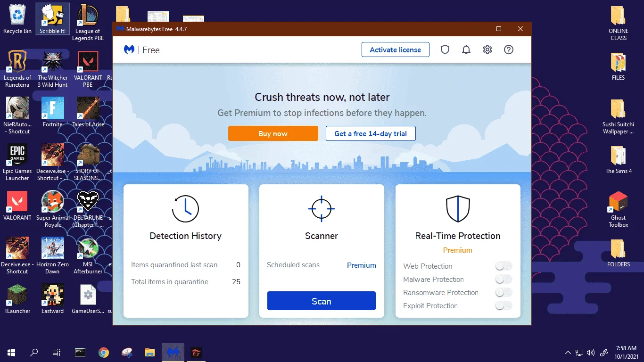This screenshot has height=362, width=644.
Task: Toggle Exploit Protection switch
Action: (x=504, y=306)
